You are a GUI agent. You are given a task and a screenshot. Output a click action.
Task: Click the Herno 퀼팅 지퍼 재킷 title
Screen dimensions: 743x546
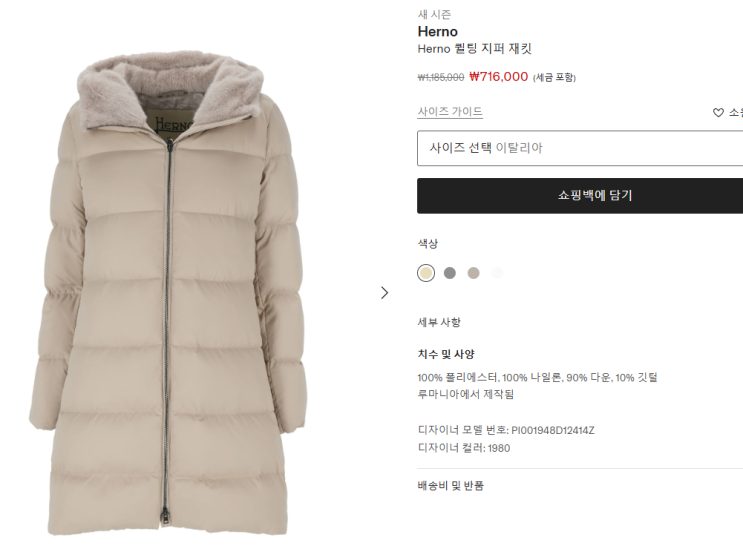pos(474,48)
